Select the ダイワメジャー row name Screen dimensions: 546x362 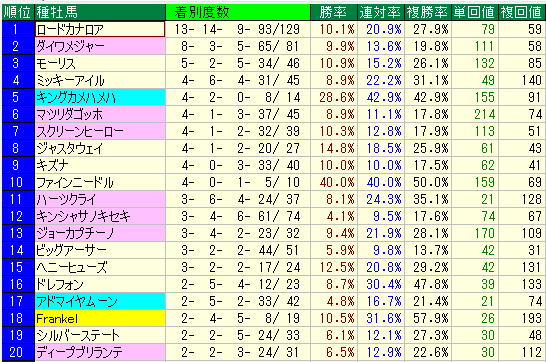coord(100,46)
